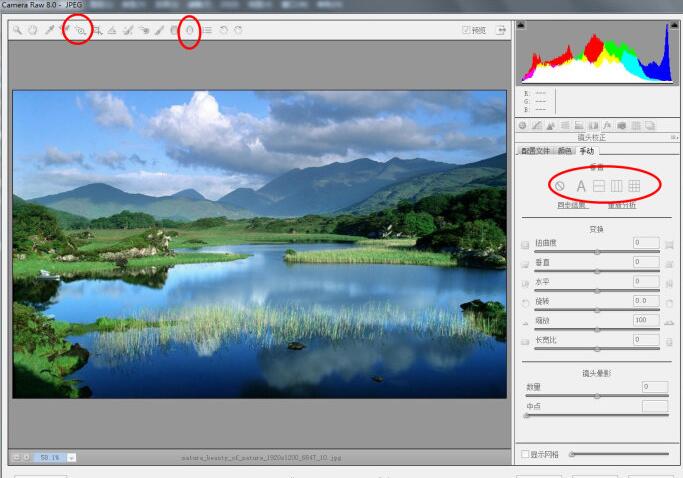Switch to the Effects panel tab
The image size is (683, 478).
(607, 125)
